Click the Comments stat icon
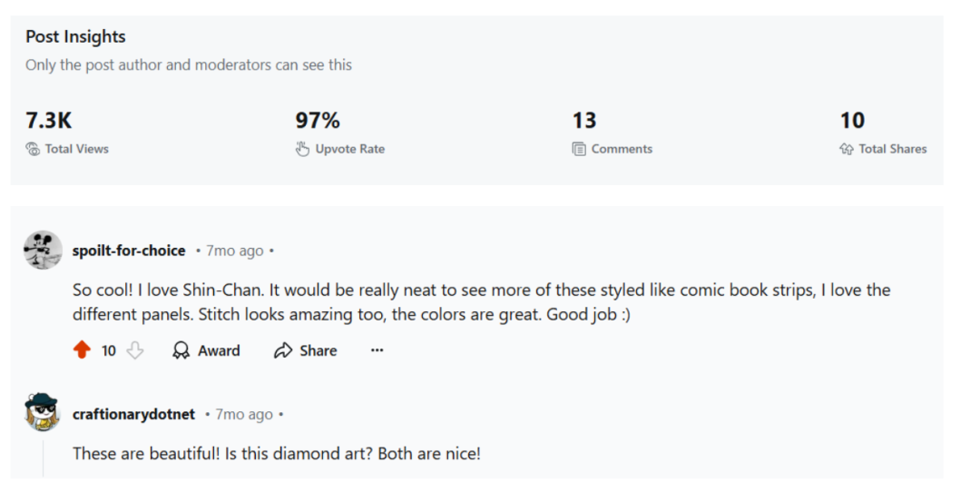 [x=579, y=149]
